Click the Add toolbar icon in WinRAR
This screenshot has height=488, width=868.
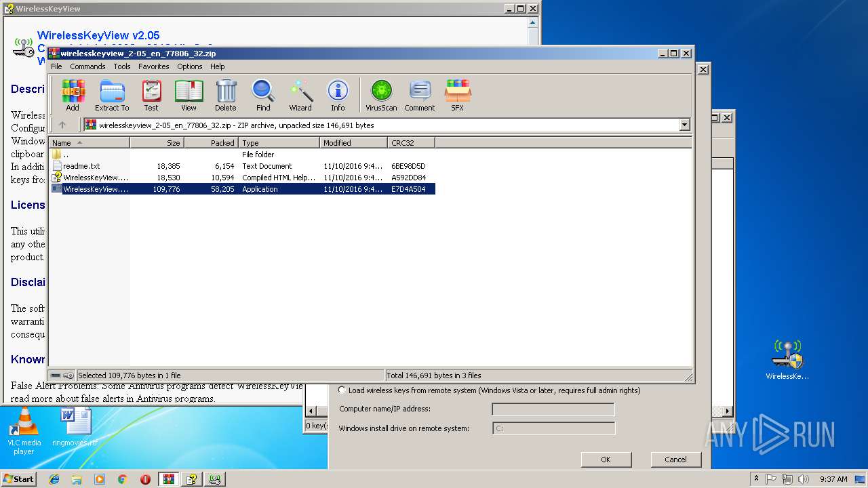coord(73,95)
